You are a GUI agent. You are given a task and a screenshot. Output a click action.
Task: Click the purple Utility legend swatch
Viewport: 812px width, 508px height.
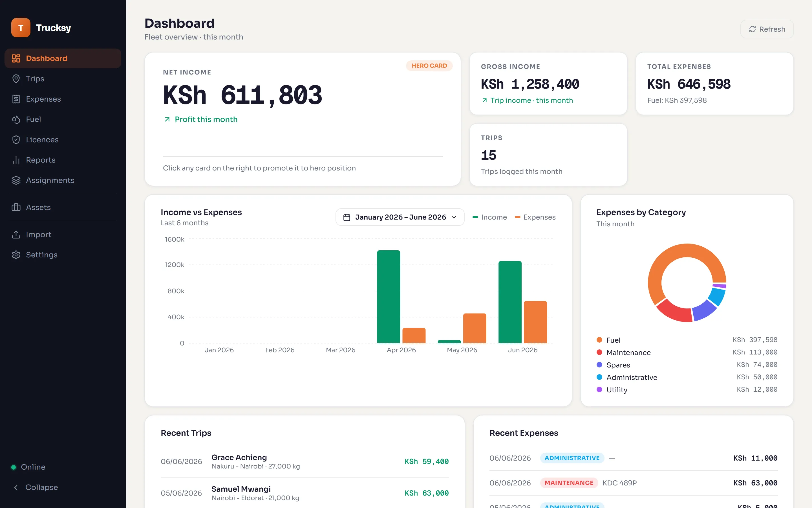tap(599, 390)
